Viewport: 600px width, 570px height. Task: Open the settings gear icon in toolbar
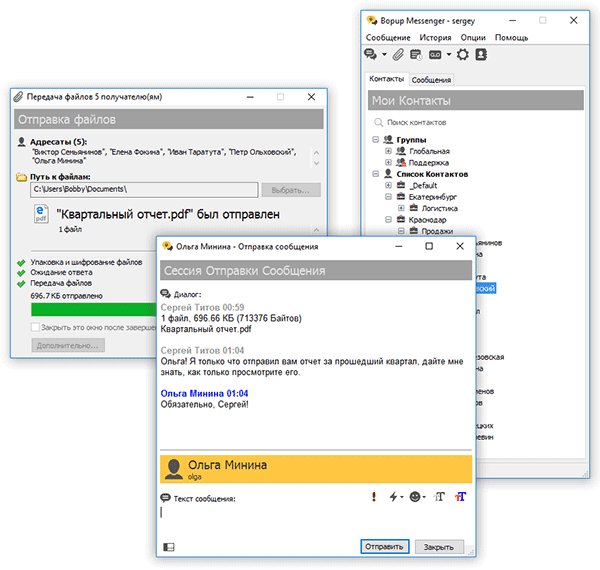coord(462,54)
